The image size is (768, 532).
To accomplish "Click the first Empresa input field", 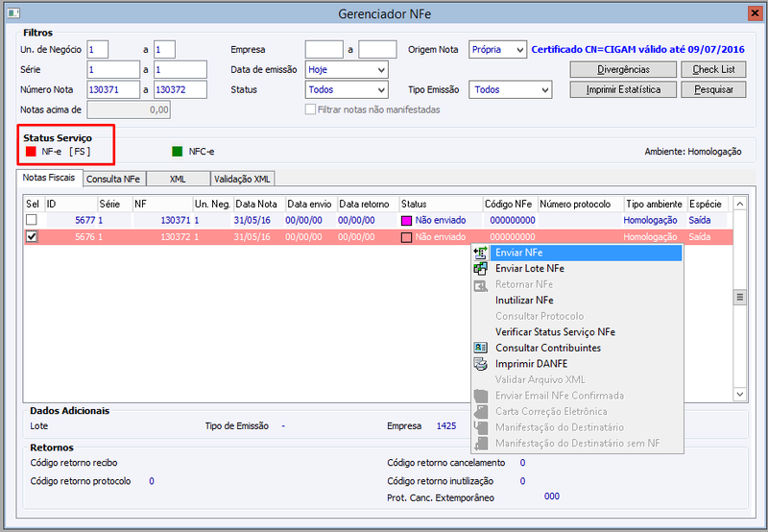I will 324,50.
